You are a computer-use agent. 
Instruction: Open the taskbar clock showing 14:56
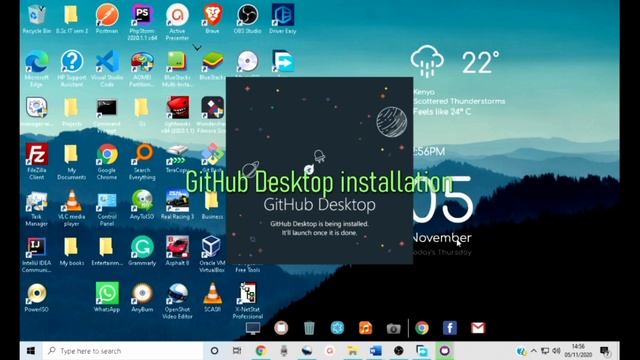point(578,351)
